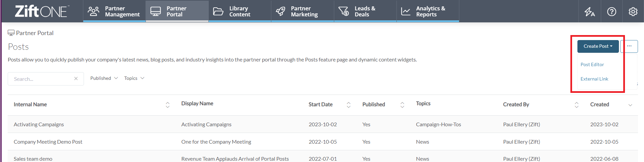Sort by Created By using its sort arrows
Viewport: 644px width, 162px height.
(x=576, y=105)
